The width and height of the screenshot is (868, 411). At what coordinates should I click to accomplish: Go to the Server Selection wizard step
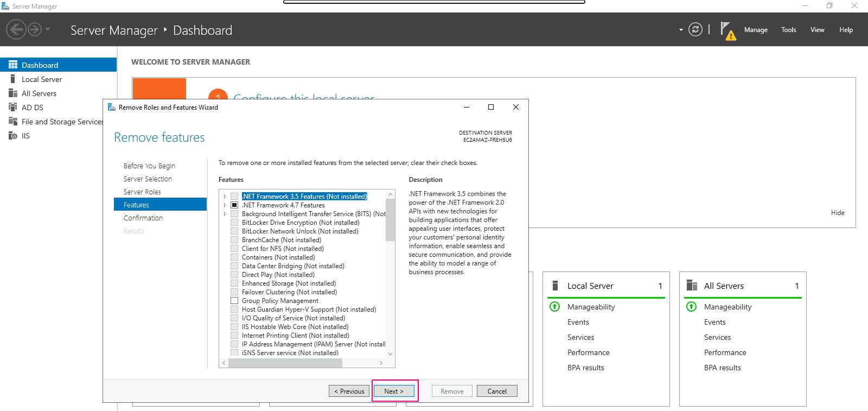click(x=148, y=179)
